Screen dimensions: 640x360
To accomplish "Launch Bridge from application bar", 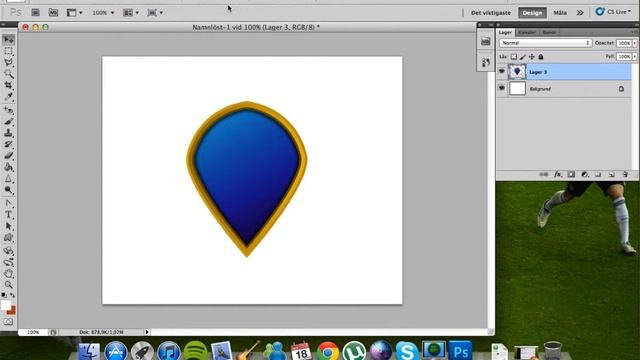I will click(36, 13).
